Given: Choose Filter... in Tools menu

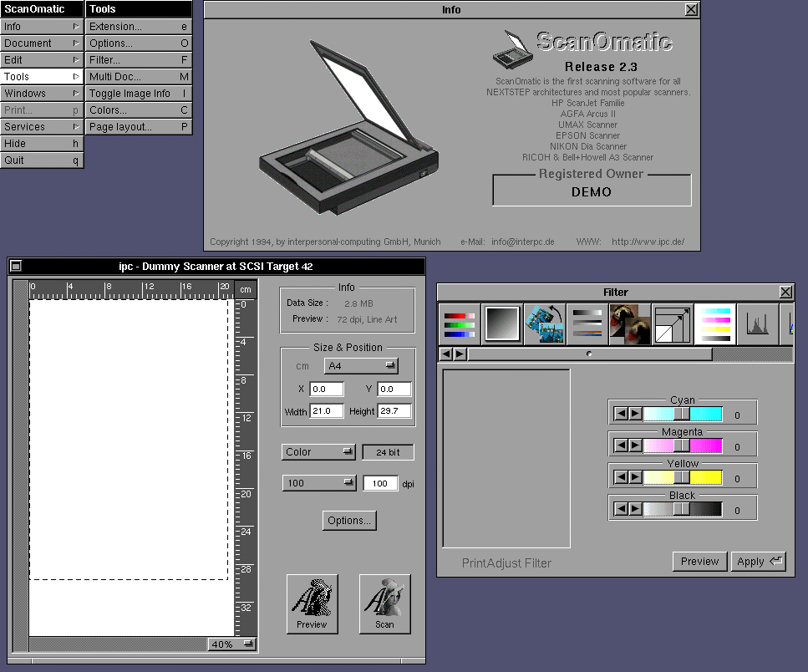Looking at the screenshot, I should point(139,60).
